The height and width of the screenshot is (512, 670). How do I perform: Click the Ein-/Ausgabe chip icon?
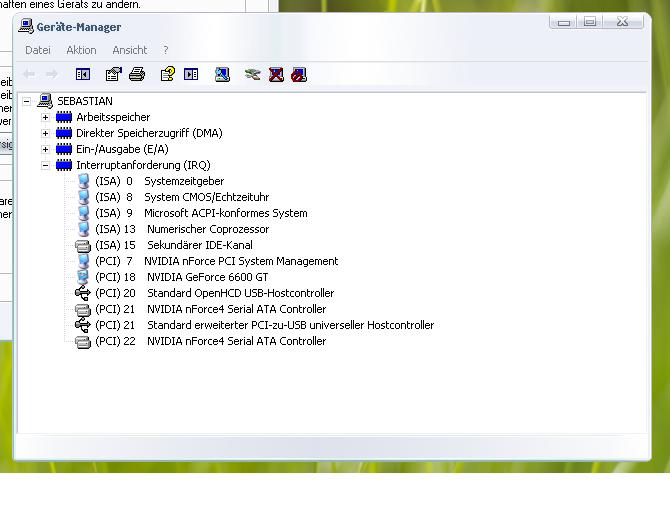click(x=64, y=149)
